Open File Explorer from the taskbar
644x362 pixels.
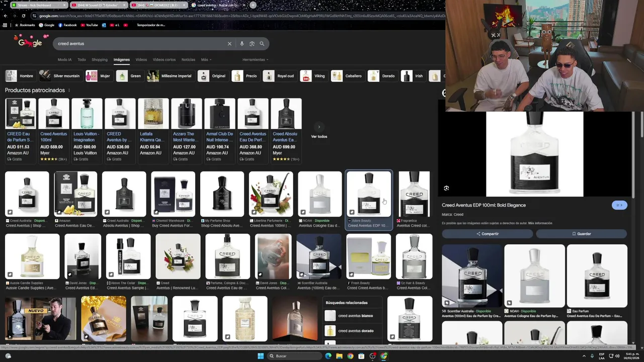(339, 356)
